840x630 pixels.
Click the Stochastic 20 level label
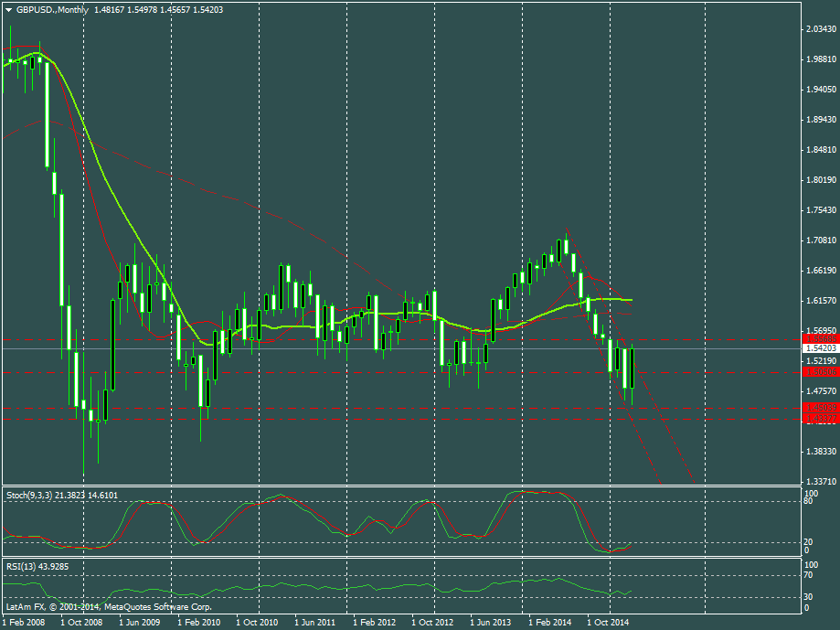(807, 542)
